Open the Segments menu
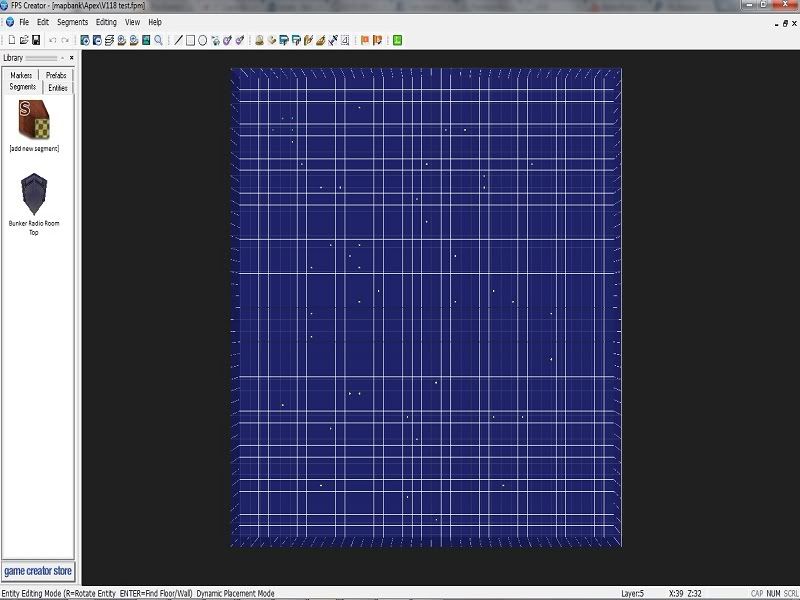This screenshot has width=800, height=600. click(x=72, y=22)
